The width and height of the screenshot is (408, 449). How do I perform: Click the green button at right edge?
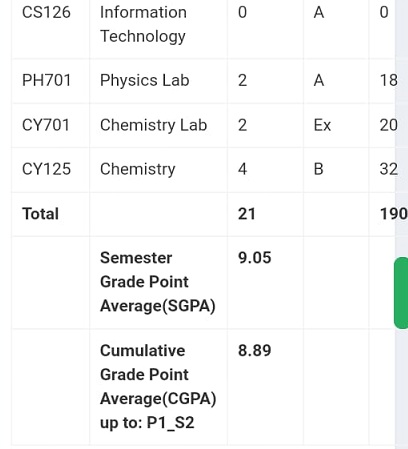(x=401, y=293)
